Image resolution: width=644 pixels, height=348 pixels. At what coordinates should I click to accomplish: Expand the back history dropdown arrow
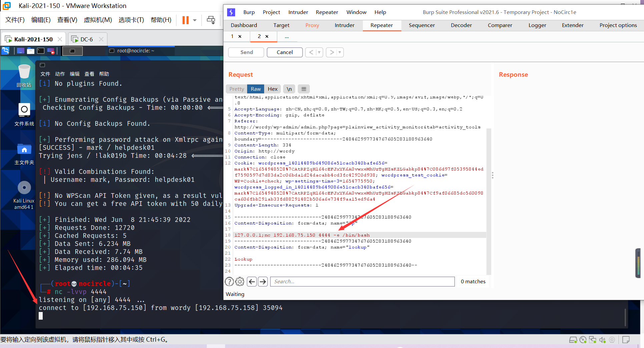319,52
